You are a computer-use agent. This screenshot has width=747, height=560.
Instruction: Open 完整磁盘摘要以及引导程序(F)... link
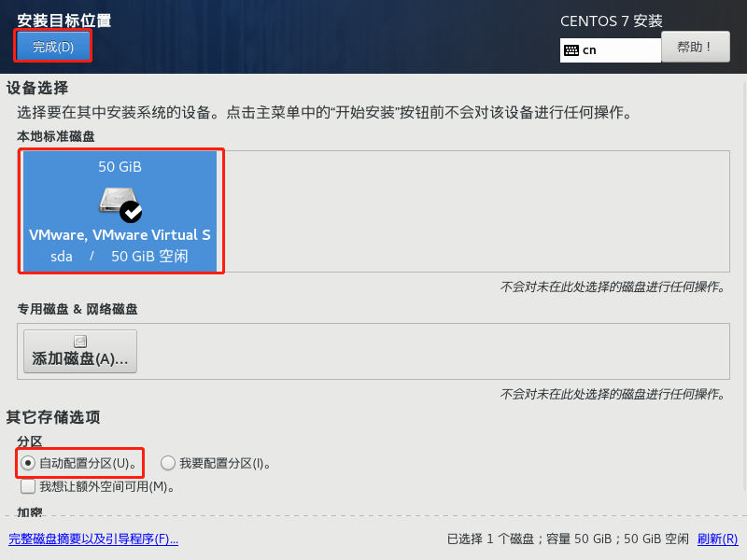point(93,539)
